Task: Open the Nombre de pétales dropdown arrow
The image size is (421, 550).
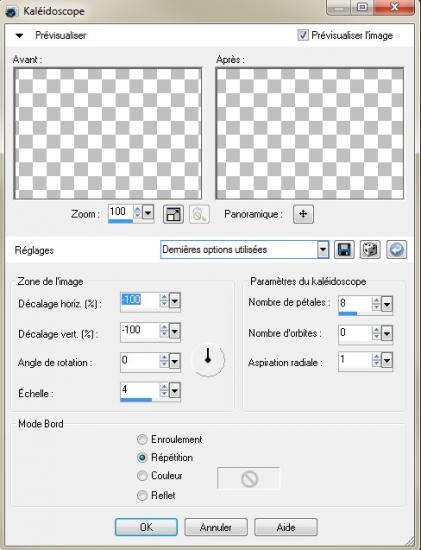Action: click(387, 304)
